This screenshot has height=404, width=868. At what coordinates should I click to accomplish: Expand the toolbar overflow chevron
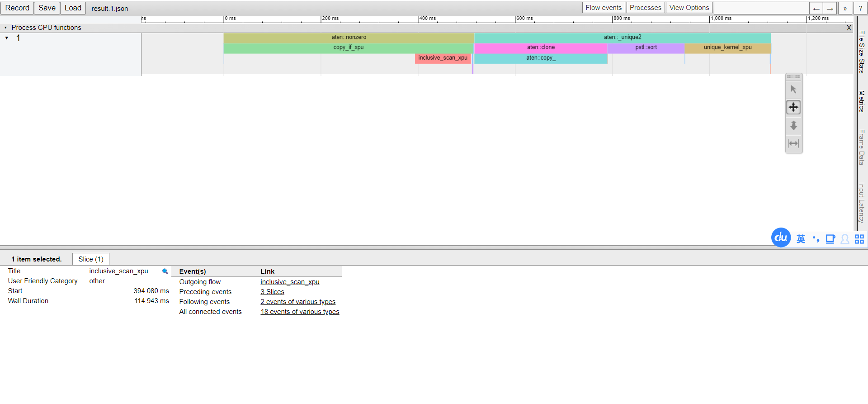(x=845, y=8)
